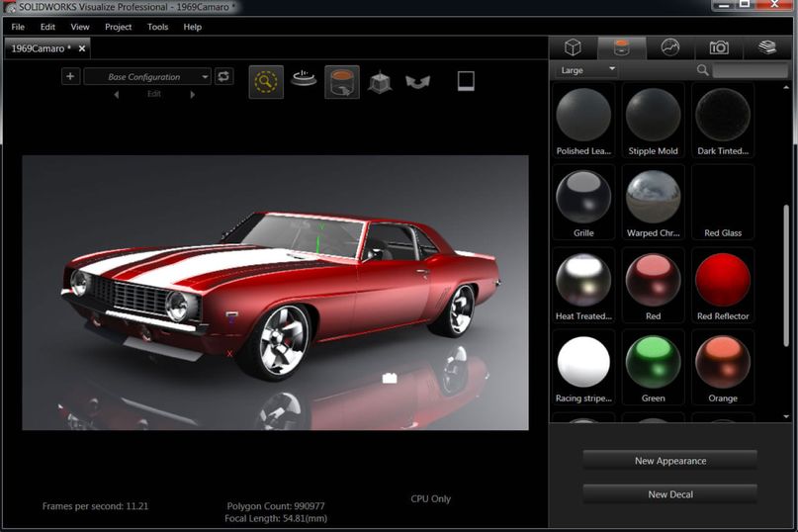Toggle the appearance selection mode icon
The height and width of the screenshot is (532, 798).
coord(342,81)
